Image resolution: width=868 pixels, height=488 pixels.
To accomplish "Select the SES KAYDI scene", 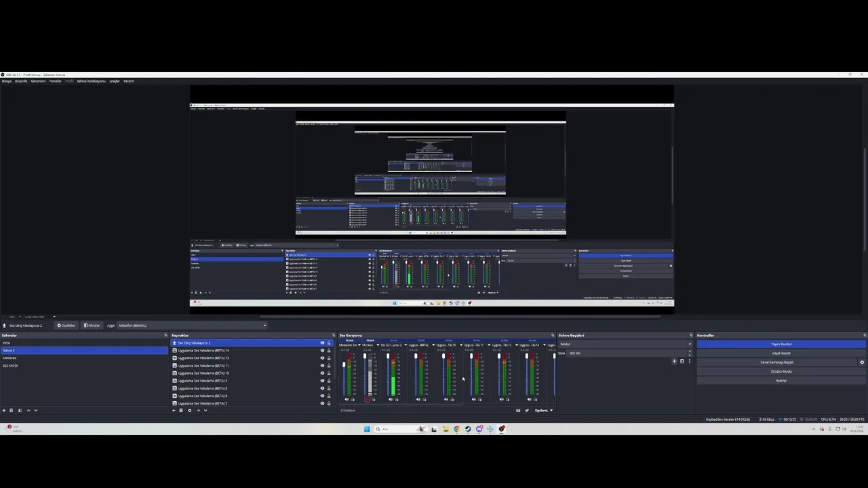I will (x=84, y=365).
